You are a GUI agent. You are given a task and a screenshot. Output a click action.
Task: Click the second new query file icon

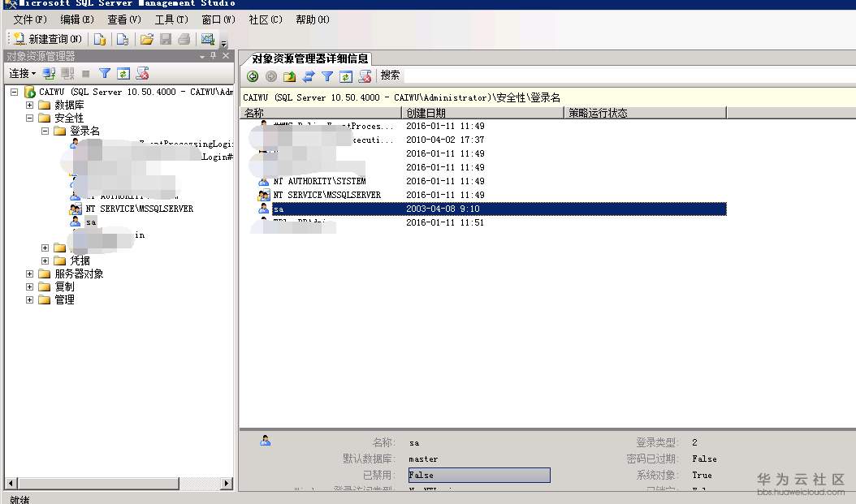click(123, 39)
